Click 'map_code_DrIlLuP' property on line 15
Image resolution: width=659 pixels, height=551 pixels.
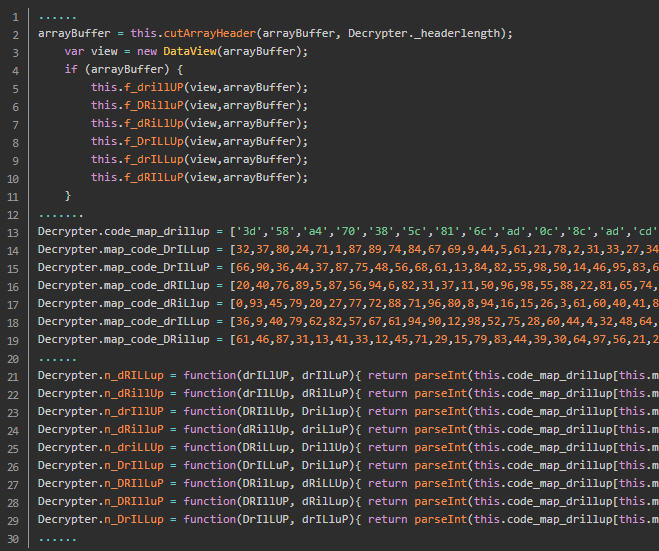(157, 267)
